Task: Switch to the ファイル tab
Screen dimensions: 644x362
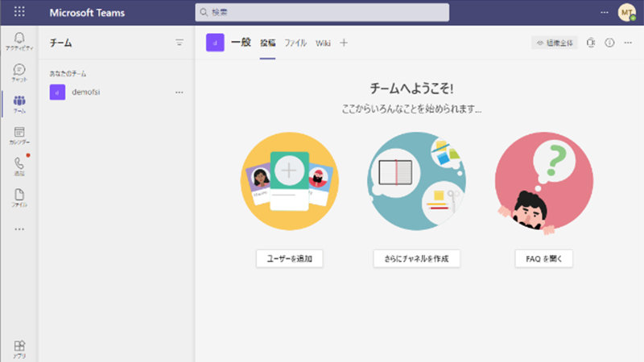Action: [295, 43]
